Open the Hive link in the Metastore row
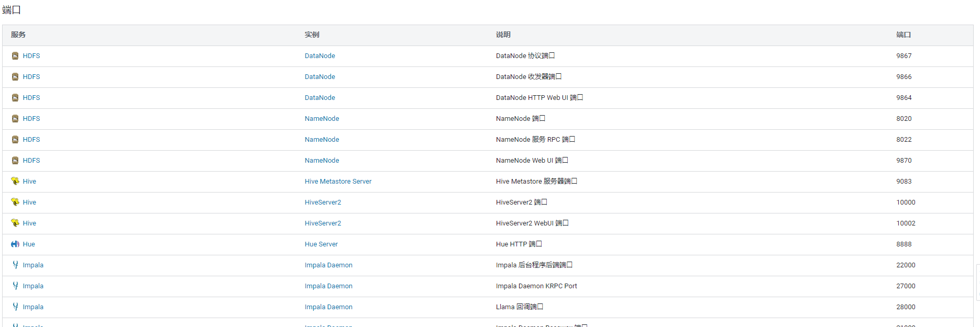The width and height of the screenshot is (980, 327). pyautogui.click(x=29, y=182)
